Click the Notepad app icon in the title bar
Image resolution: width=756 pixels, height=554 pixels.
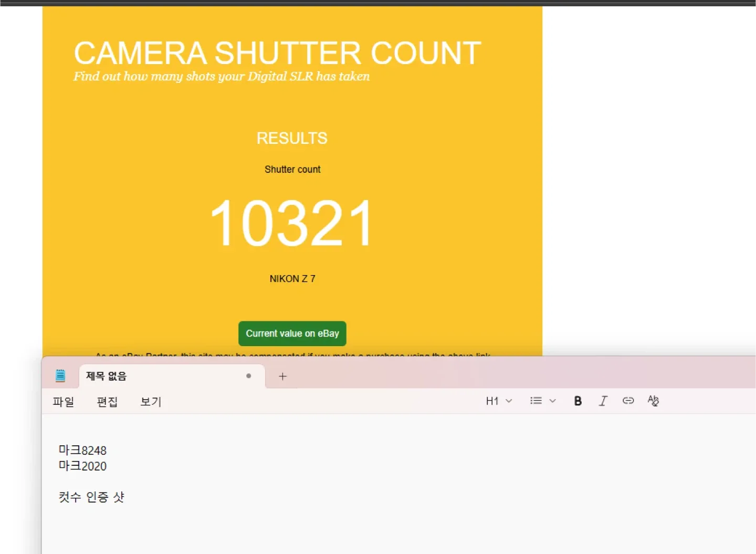[60, 375]
